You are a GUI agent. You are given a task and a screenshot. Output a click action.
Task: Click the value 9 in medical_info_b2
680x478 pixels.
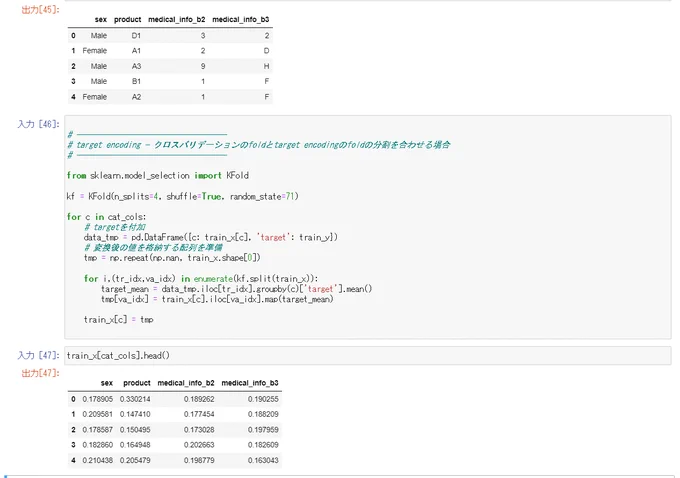pos(203,66)
